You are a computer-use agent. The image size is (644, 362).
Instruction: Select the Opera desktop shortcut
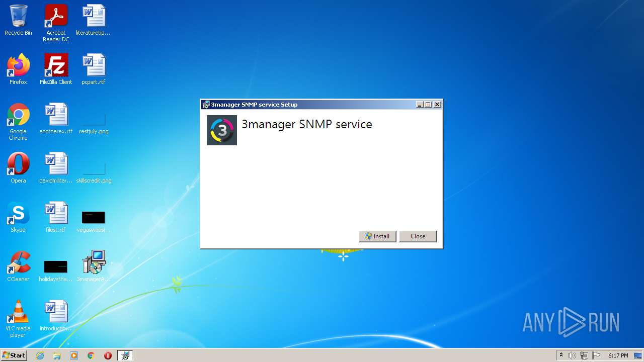point(18,168)
